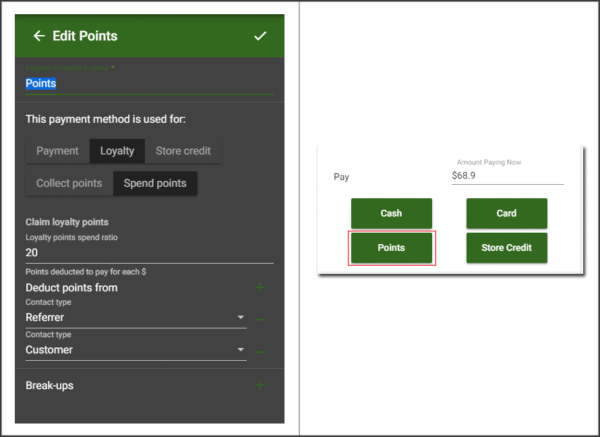Add a contact type to Deduct points from

[260, 288]
